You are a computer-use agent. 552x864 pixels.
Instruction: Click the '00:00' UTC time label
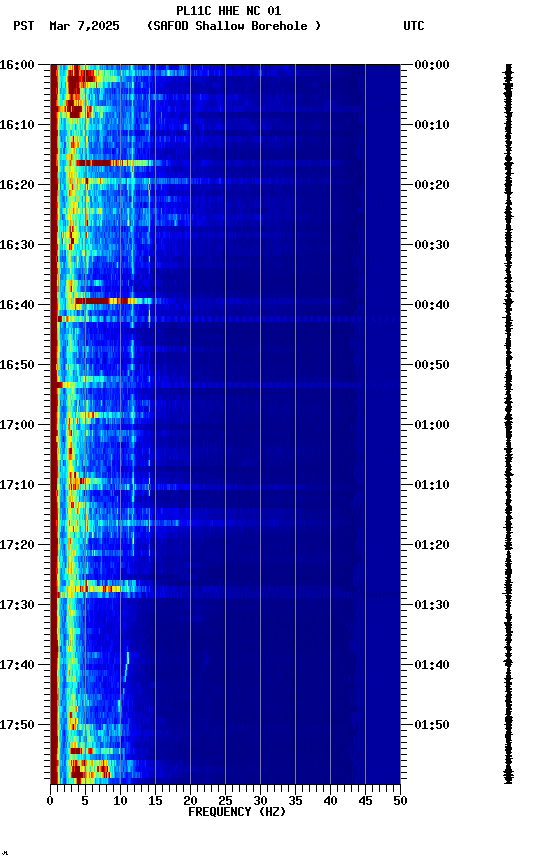[432, 65]
